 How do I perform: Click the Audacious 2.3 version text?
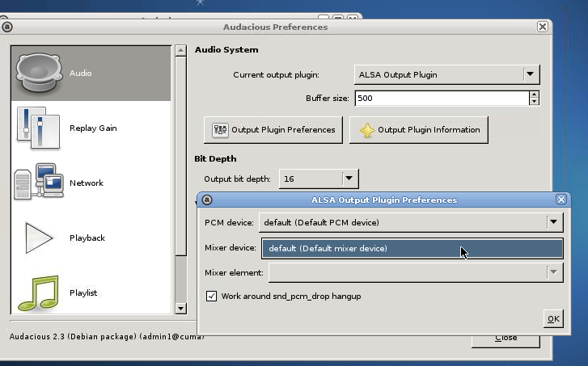click(107, 336)
